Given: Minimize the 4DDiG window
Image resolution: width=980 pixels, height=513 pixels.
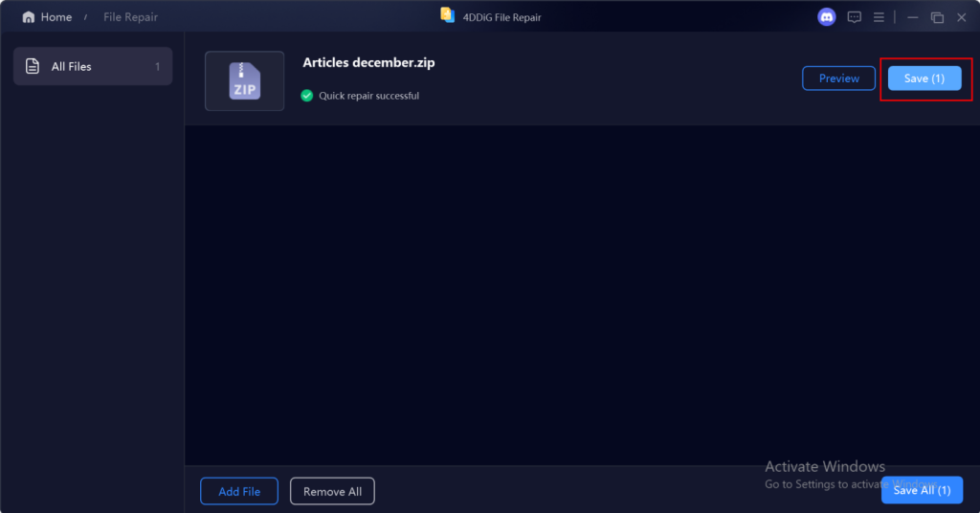Looking at the screenshot, I should click(912, 17).
